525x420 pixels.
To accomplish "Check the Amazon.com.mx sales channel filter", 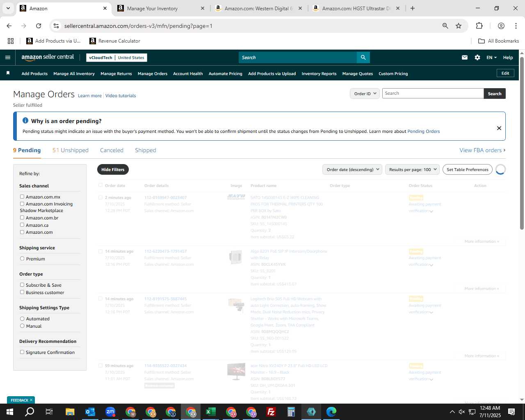I will click(22, 197).
